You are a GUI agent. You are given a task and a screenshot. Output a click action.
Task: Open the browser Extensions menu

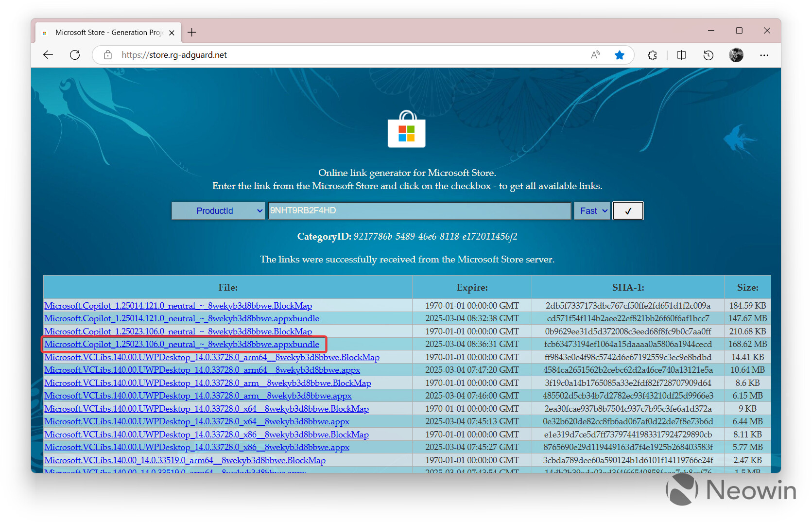pyautogui.click(x=653, y=55)
